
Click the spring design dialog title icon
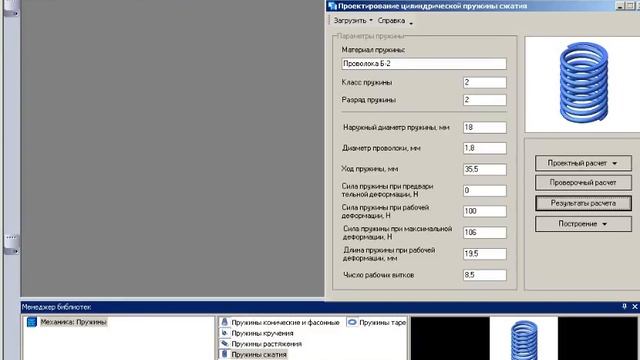pos(332,6)
